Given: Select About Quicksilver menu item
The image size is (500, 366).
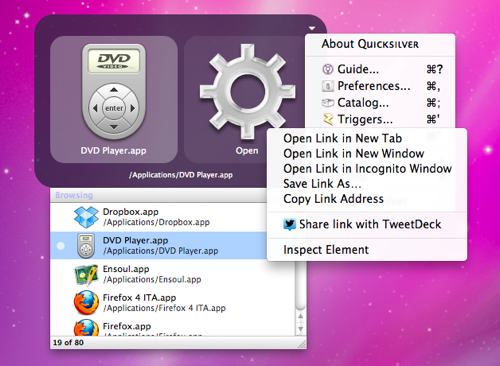Looking at the screenshot, I should (x=370, y=44).
